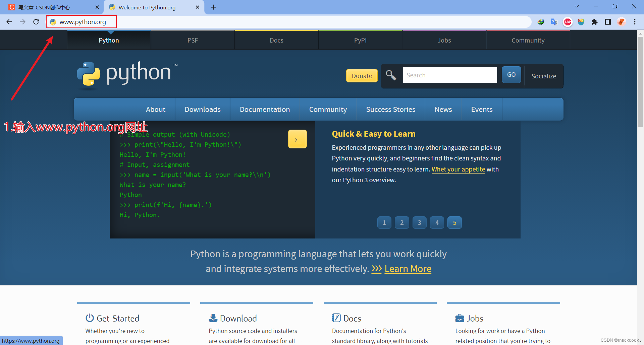Click the globe extension icon beside Translate
The width and height of the screenshot is (644, 345).
tap(541, 22)
